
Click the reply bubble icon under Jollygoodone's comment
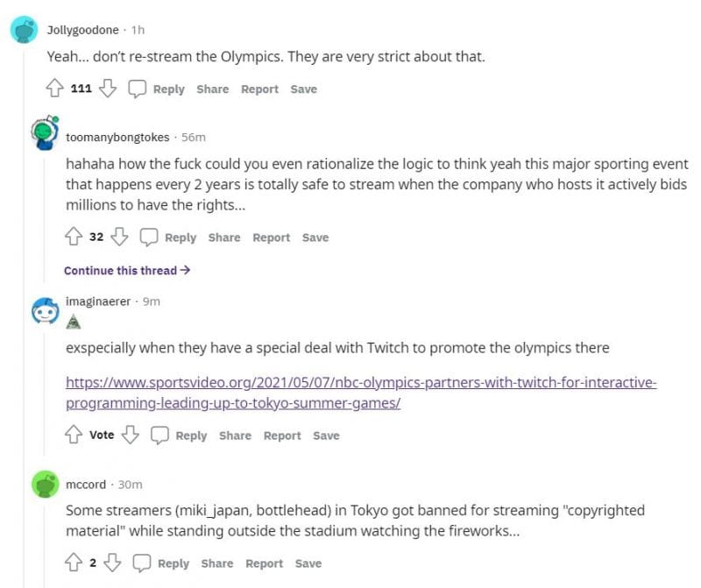tap(138, 89)
